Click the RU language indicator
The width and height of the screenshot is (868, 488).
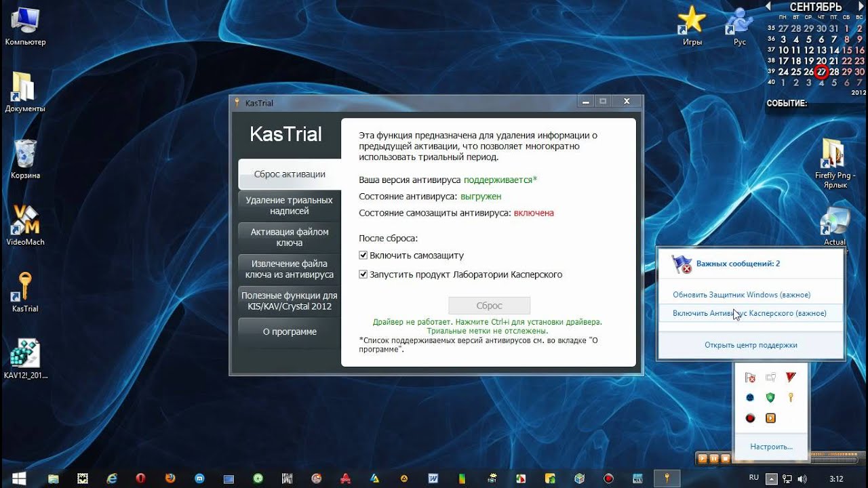[753, 479]
